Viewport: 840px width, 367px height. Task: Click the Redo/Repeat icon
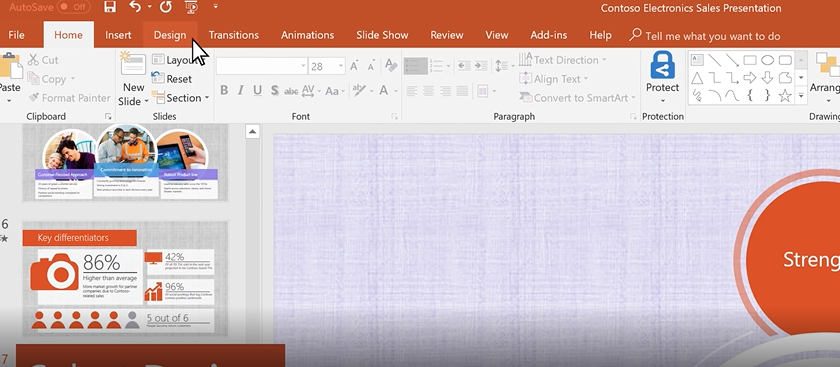coord(166,6)
